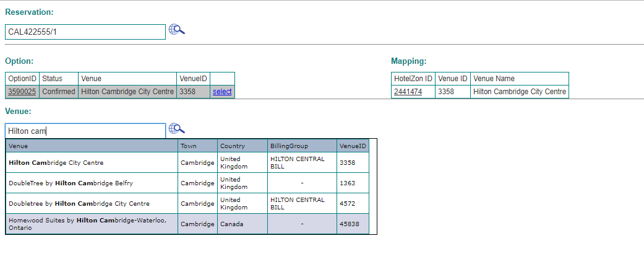Click the Reservation section heading
Viewport: 644px width, 272px height.
click(29, 12)
